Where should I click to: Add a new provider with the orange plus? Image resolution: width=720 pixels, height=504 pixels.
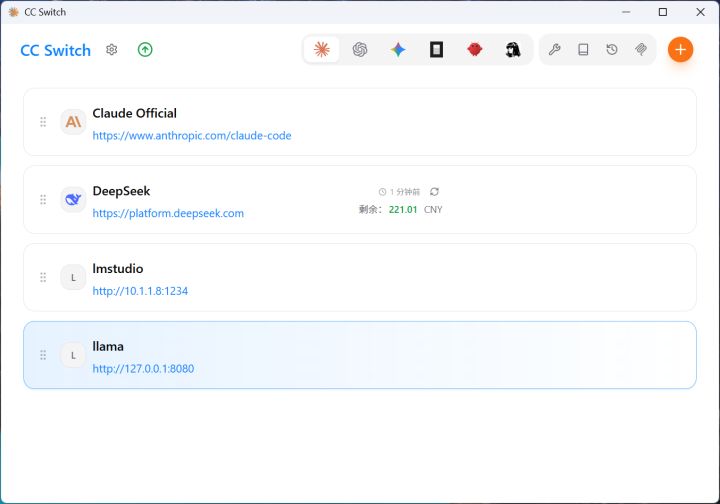pyautogui.click(x=680, y=49)
